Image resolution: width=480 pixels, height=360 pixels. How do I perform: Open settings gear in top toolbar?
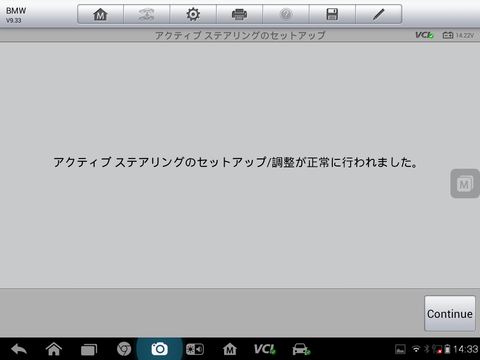pos(193,14)
